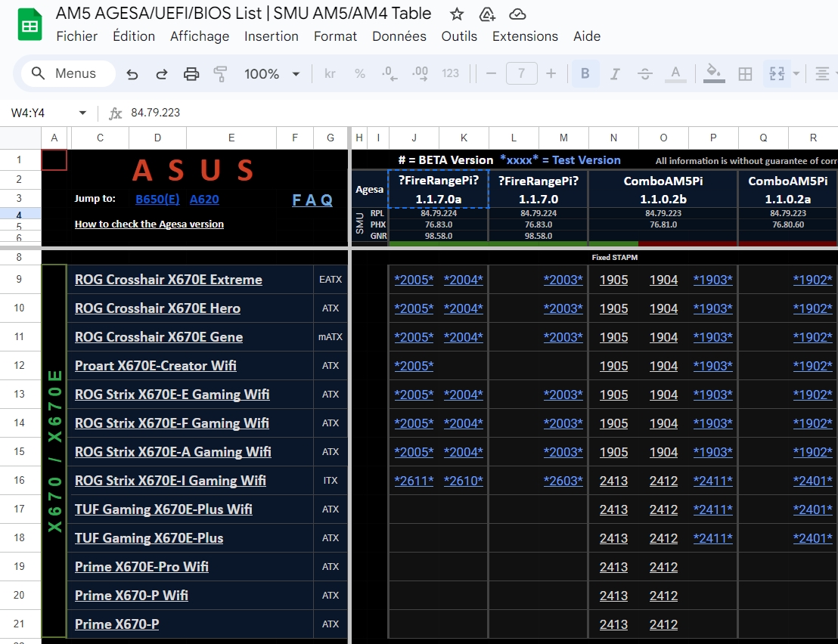Viewport: 838px width, 644px height.
Task: Open the merge cells dropdown arrow
Action: (796, 73)
